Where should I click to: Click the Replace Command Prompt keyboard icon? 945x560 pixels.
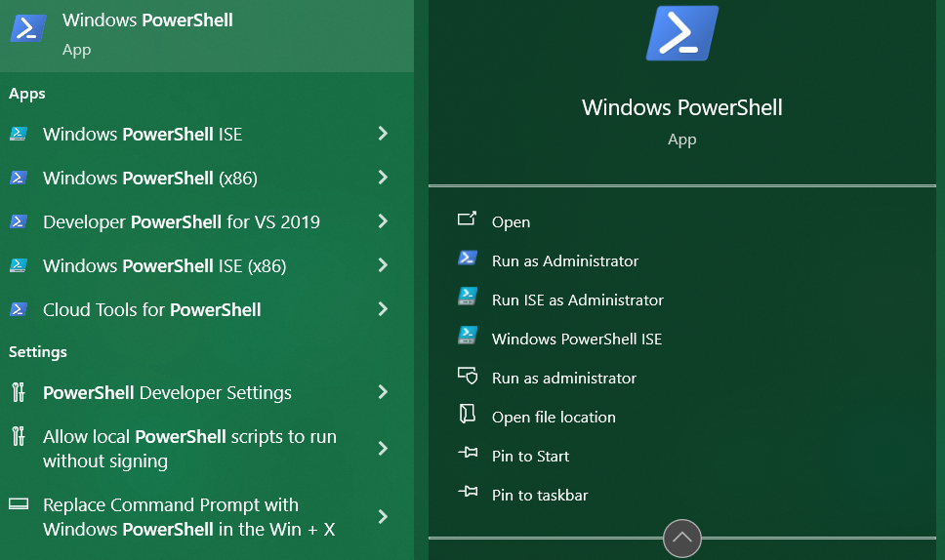pos(19,504)
